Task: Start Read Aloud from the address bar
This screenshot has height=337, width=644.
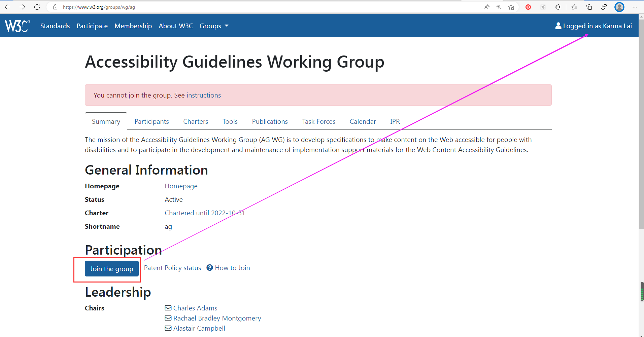Action: [487, 7]
